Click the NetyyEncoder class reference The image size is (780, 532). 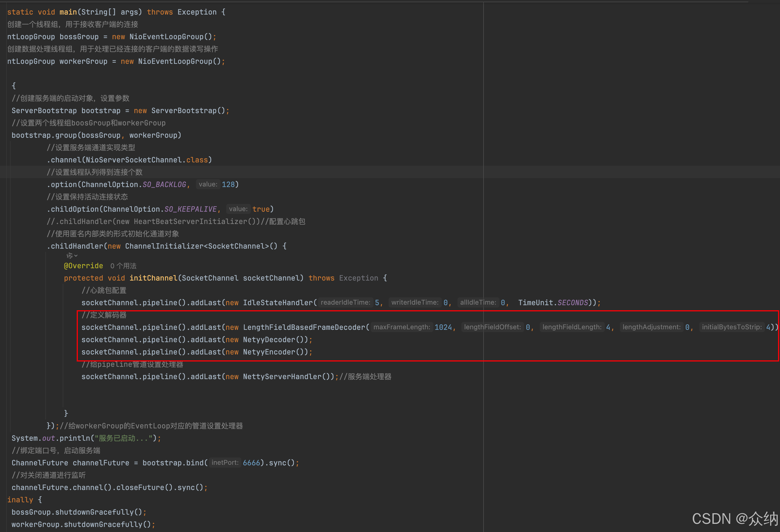tap(269, 352)
